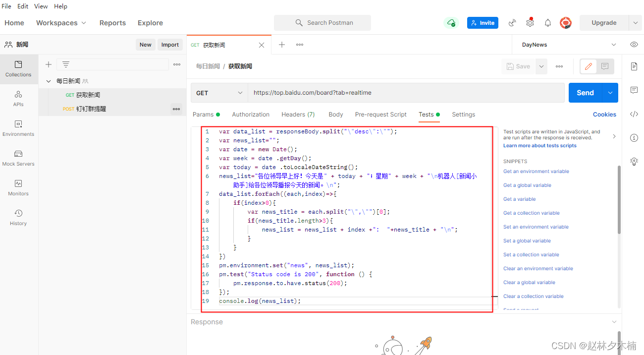
Task: Switch to the Headers tab
Action: (298, 115)
